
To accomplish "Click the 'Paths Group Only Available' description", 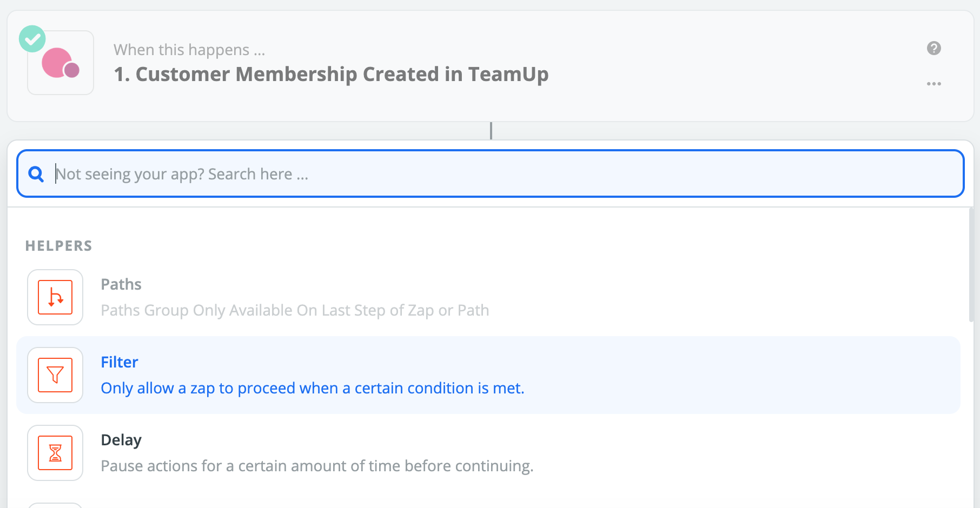I will 295,310.
